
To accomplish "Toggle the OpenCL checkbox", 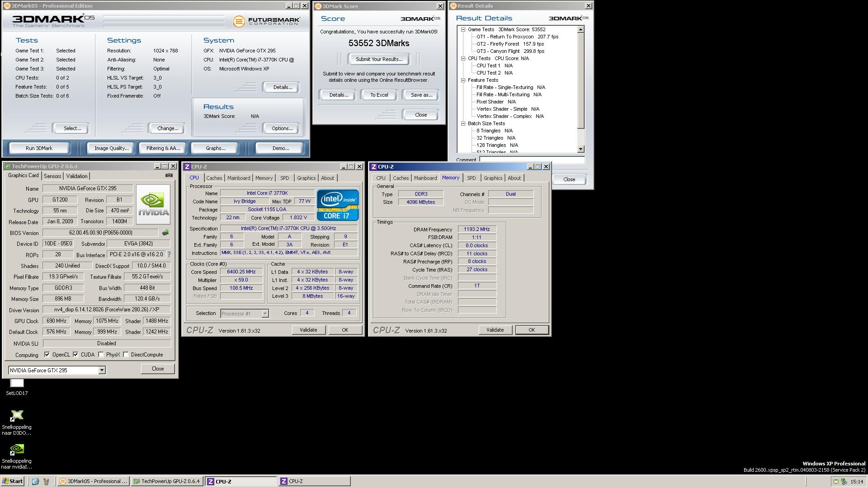I will coord(47,355).
